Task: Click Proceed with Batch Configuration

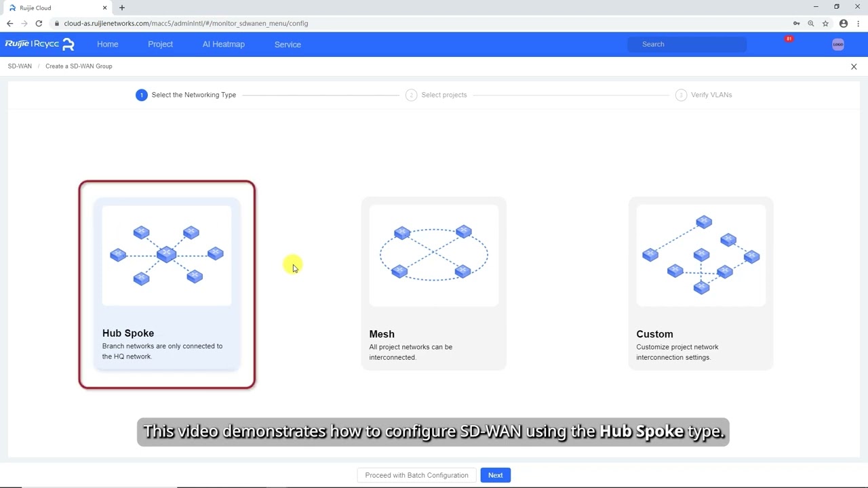Action: 416,475
